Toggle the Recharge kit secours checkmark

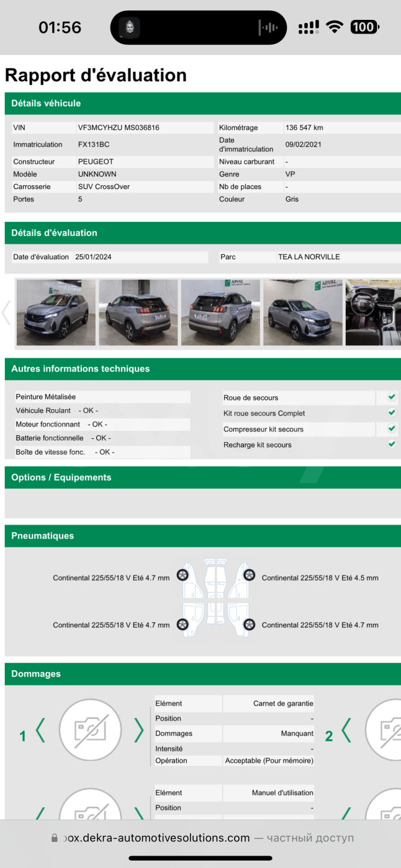click(392, 444)
